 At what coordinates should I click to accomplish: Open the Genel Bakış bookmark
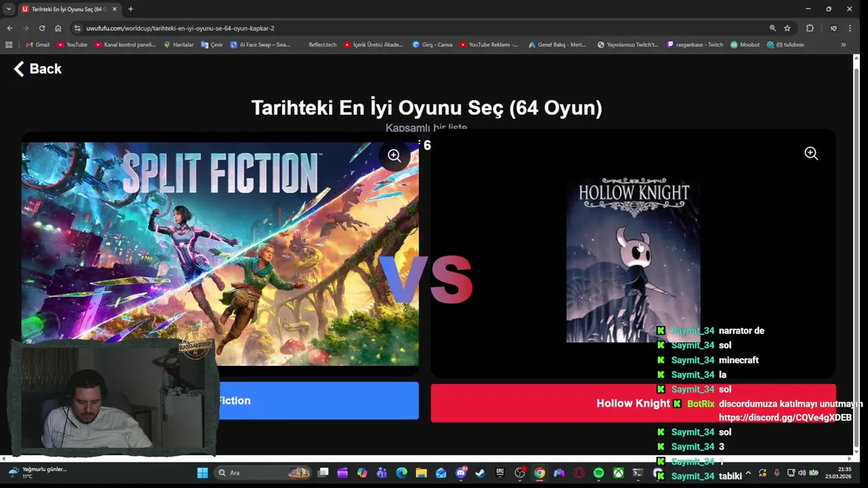pyautogui.click(x=557, y=45)
